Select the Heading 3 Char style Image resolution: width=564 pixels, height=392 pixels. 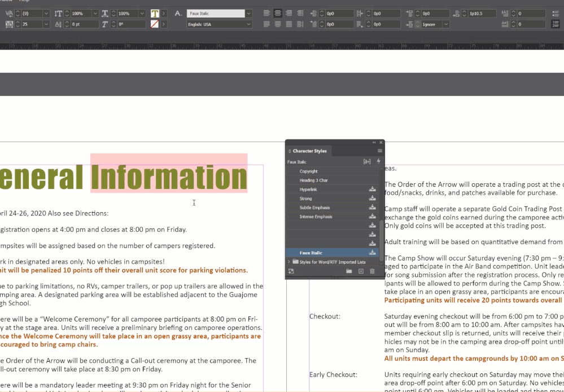coord(333,180)
